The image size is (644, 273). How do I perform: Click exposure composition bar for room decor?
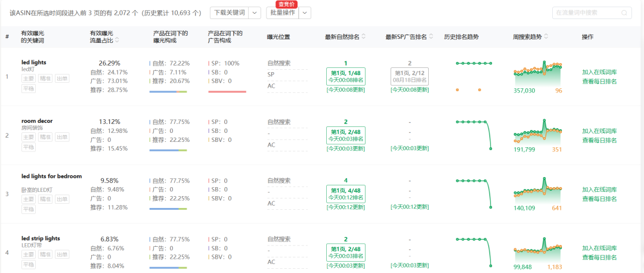[x=168, y=150]
